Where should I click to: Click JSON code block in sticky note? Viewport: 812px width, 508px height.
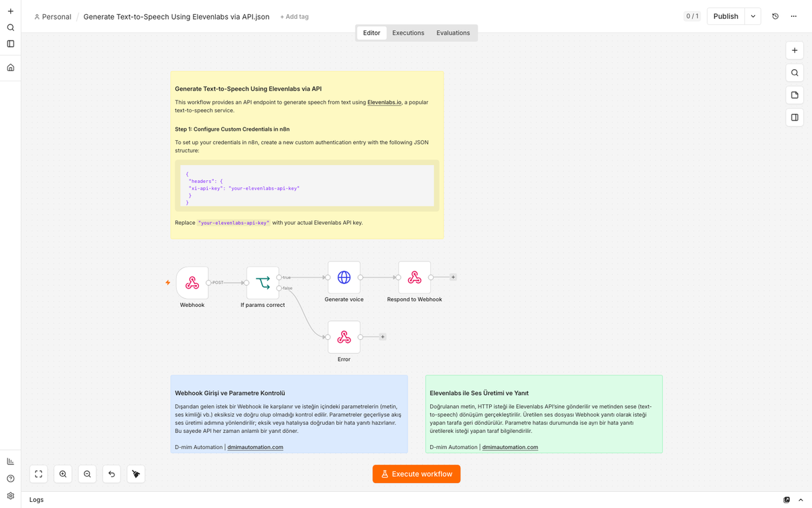tap(307, 186)
